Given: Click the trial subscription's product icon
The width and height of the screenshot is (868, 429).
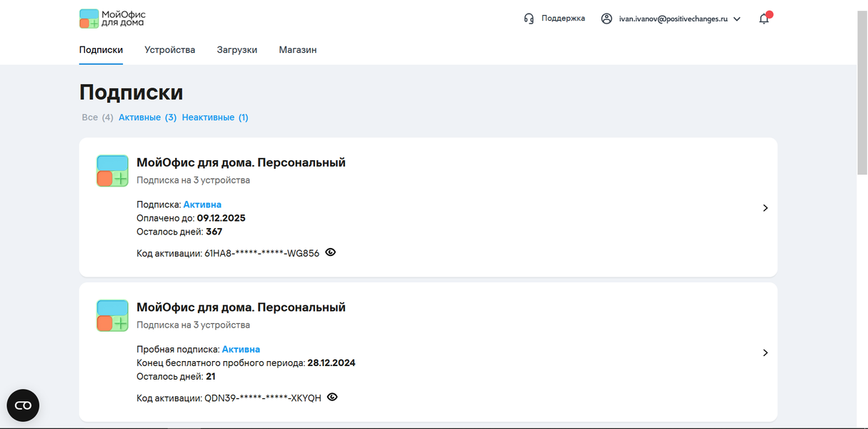Looking at the screenshot, I should 112,315.
